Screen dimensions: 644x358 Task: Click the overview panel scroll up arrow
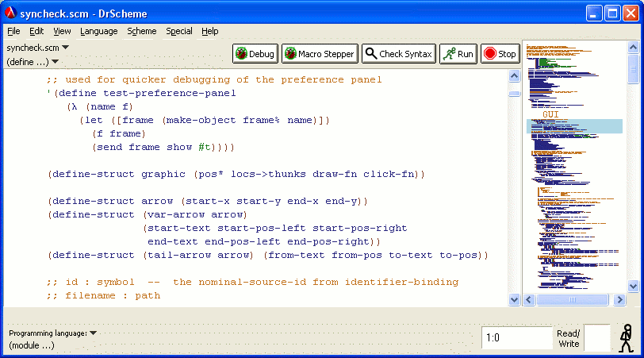(x=633, y=48)
